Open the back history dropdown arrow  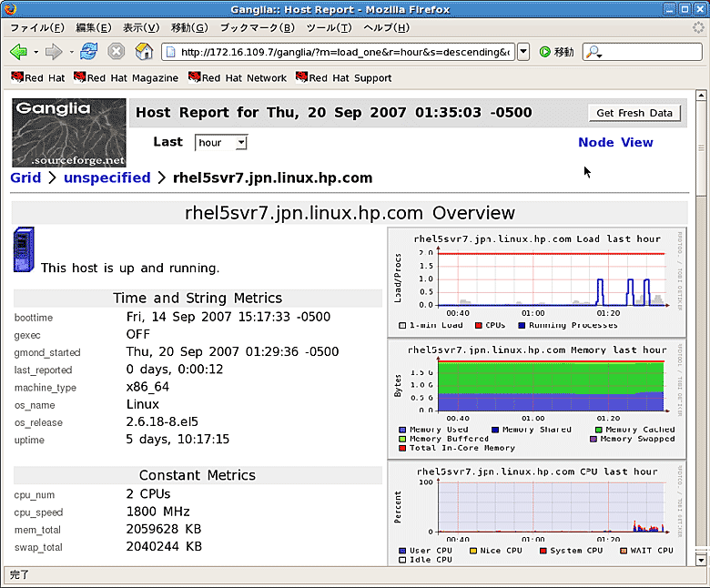pyautogui.click(x=35, y=52)
